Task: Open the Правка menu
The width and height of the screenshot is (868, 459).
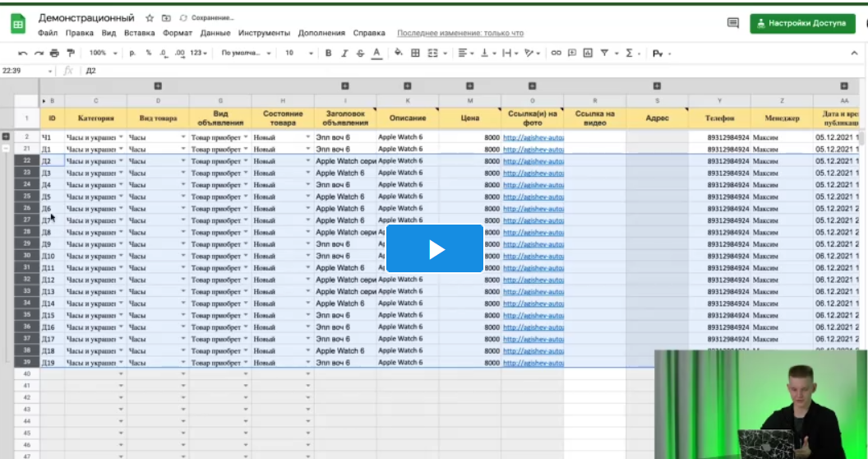Action: 79,33
